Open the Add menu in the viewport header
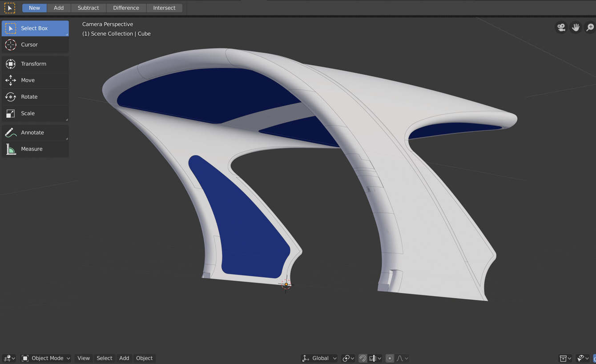 pos(124,358)
